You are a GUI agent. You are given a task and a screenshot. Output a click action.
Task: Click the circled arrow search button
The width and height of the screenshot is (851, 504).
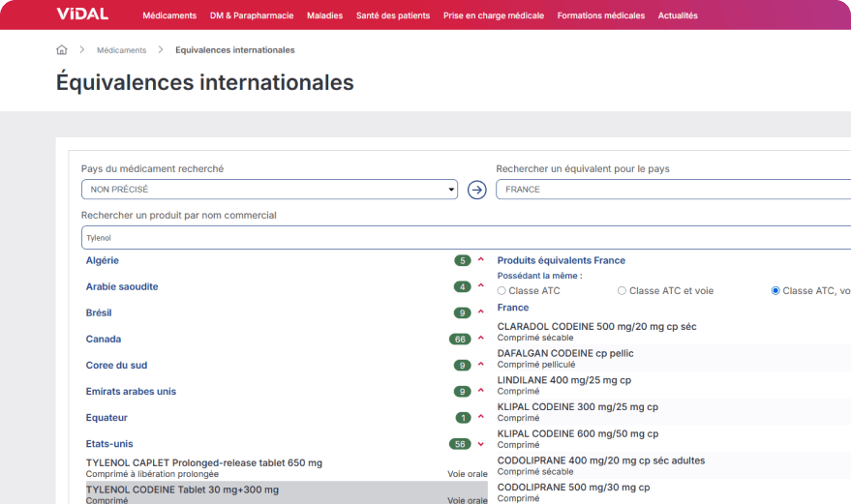click(477, 190)
